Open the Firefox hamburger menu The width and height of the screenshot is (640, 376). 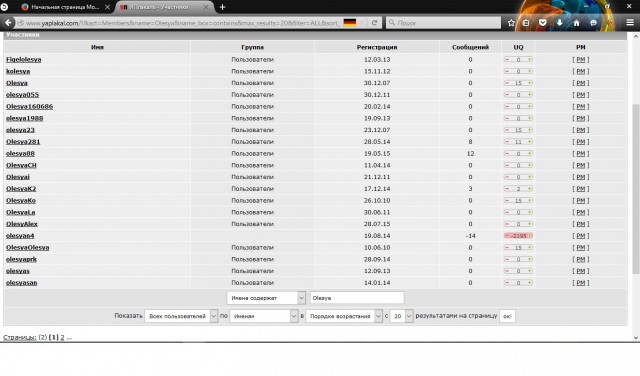click(630, 23)
